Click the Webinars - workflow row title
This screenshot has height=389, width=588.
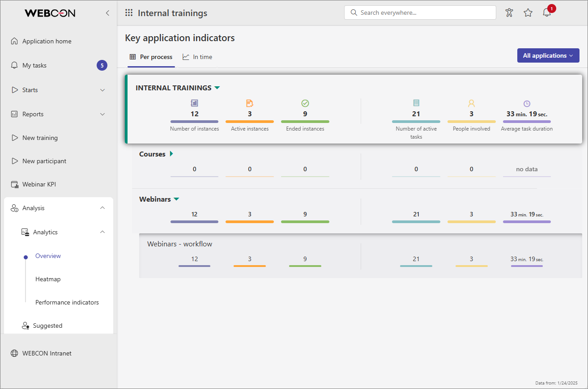pyautogui.click(x=180, y=244)
